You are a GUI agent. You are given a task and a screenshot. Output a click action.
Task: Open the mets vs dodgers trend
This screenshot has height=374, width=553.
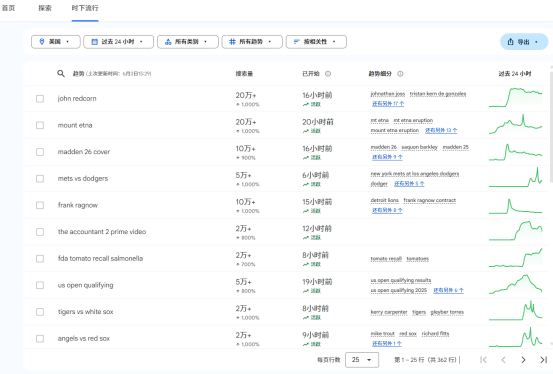point(83,179)
